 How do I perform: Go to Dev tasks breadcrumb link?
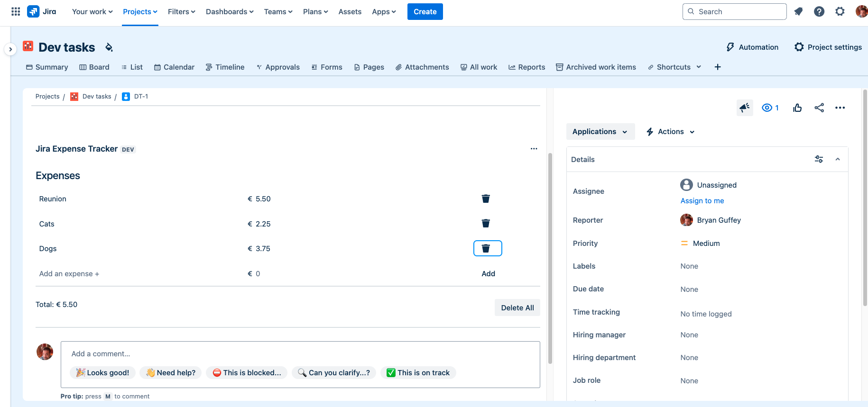pyautogui.click(x=97, y=96)
